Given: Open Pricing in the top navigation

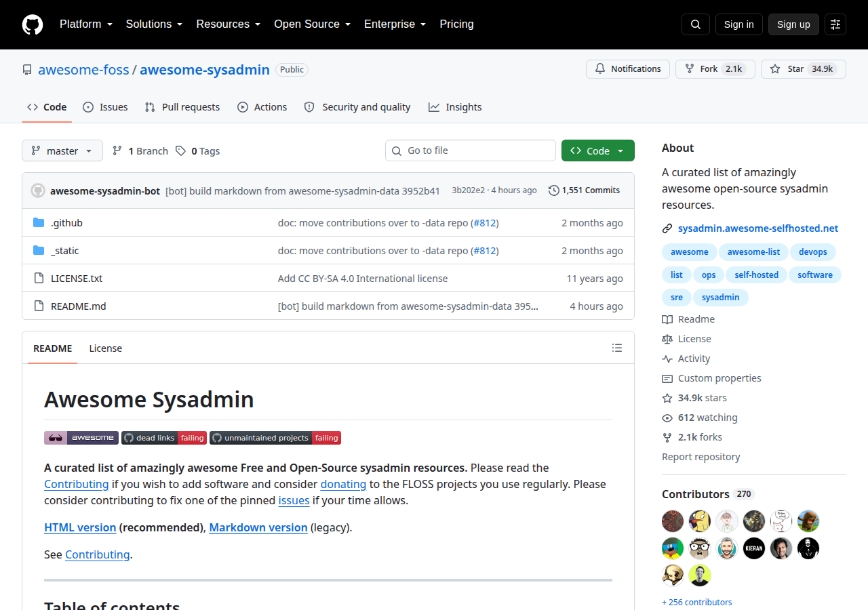Looking at the screenshot, I should [x=457, y=24].
